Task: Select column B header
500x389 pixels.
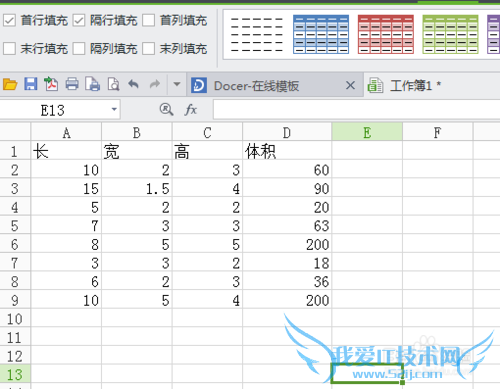Action: (137, 132)
